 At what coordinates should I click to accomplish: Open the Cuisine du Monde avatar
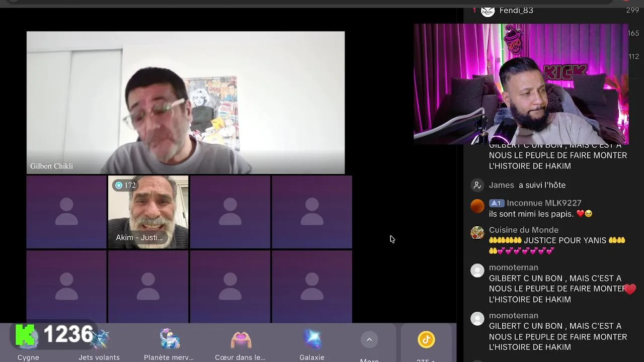click(x=477, y=232)
